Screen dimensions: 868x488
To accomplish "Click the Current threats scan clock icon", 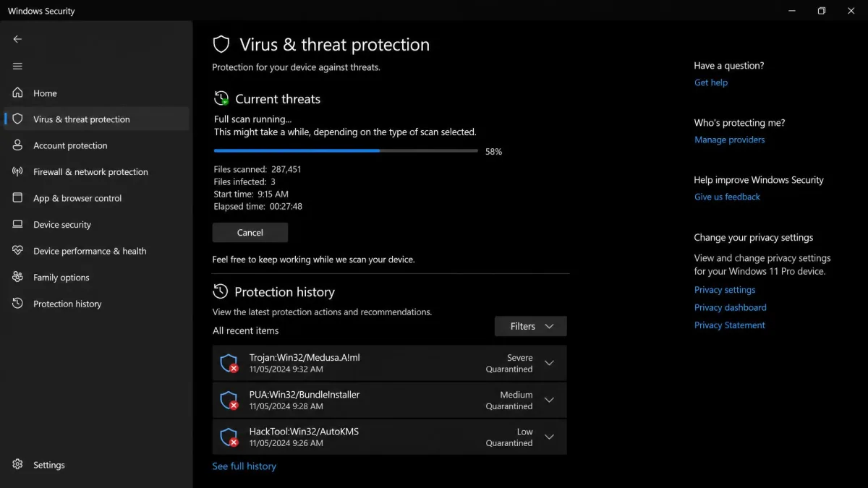I will (221, 98).
